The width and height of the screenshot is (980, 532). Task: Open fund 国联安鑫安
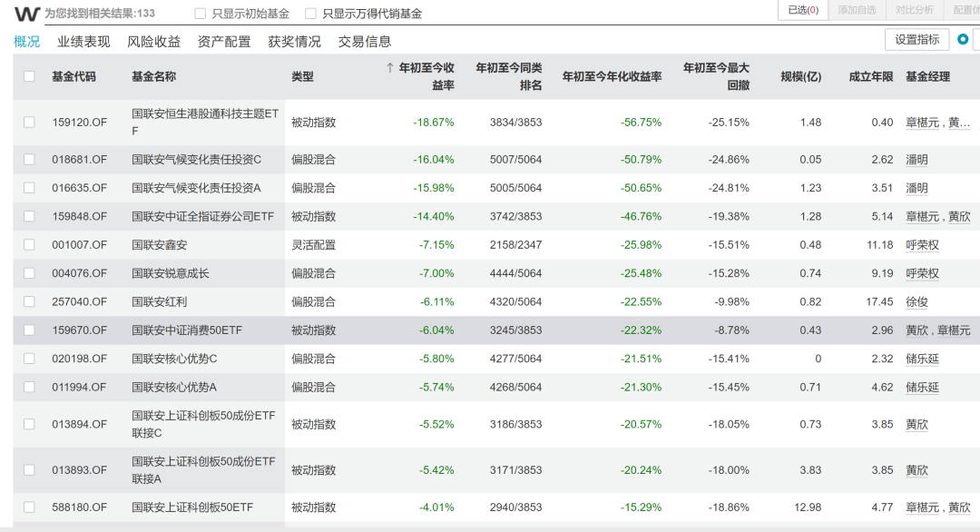click(160, 244)
